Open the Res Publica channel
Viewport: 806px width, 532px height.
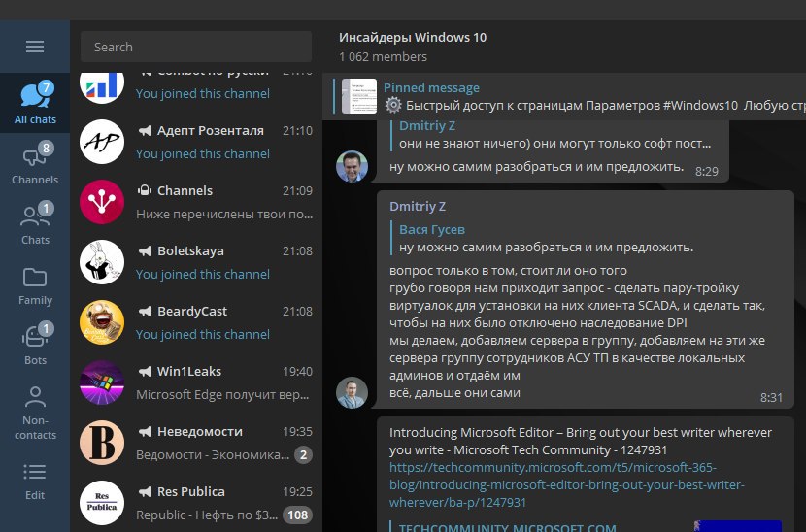pos(196,503)
